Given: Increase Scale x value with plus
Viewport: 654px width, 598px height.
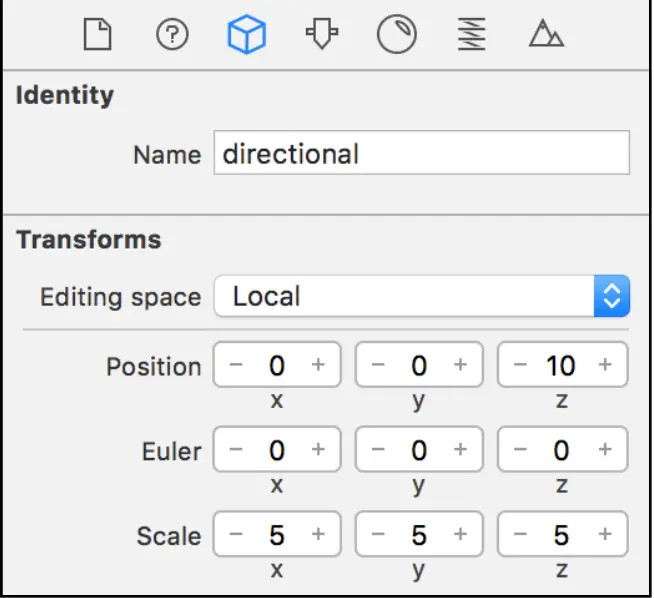Looking at the screenshot, I should pos(318,535).
